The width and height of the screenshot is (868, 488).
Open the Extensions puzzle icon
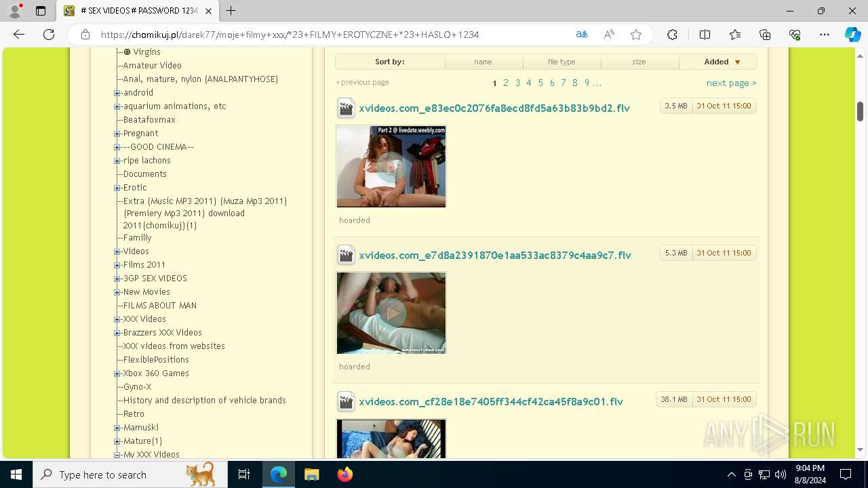click(x=672, y=35)
